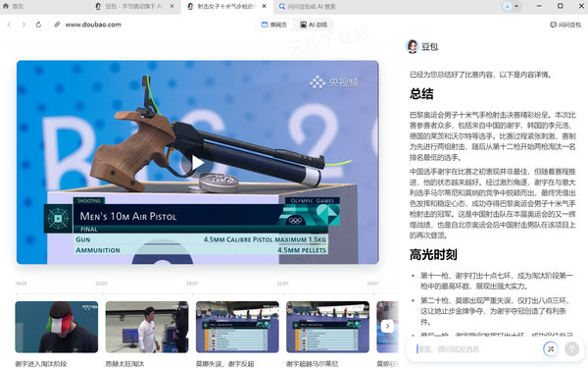Click the 总结 heading in the summary
Screen dimensions: 588x368
click(x=421, y=93)
